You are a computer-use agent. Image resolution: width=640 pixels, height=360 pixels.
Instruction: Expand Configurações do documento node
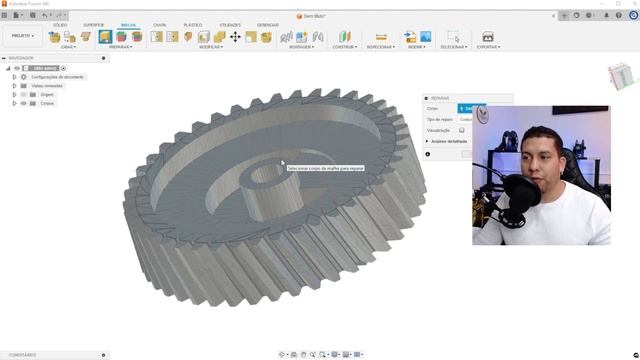point(14,77)
